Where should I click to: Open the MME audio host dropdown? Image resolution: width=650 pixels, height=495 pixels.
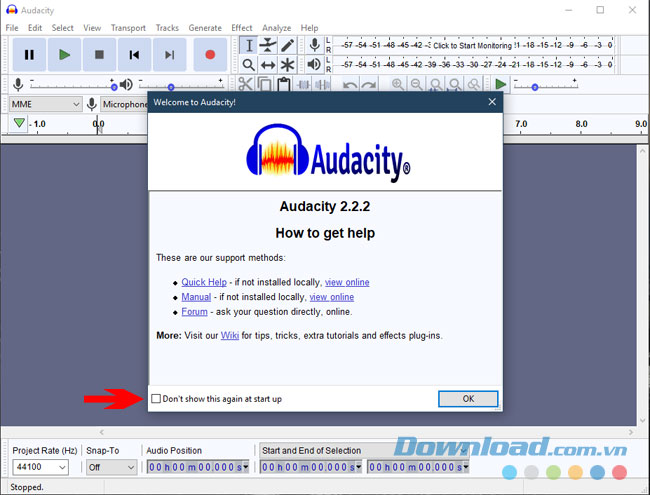(x=45, y=104)
